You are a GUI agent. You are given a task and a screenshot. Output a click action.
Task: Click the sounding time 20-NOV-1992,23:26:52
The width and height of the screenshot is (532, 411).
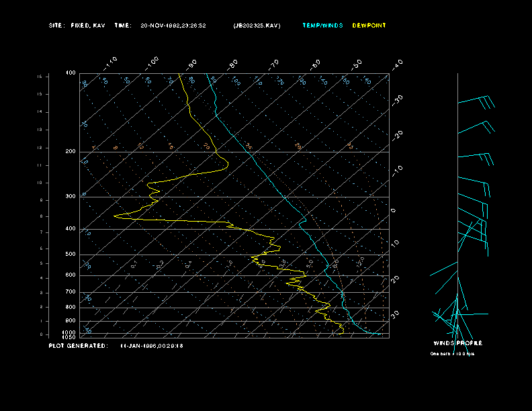(173, 26)
